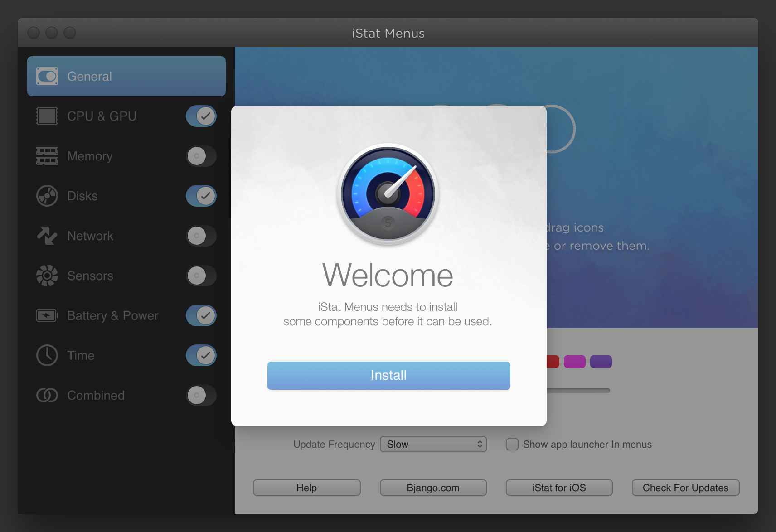
Task: Open the Network section label
Action: tap(90, 236)
